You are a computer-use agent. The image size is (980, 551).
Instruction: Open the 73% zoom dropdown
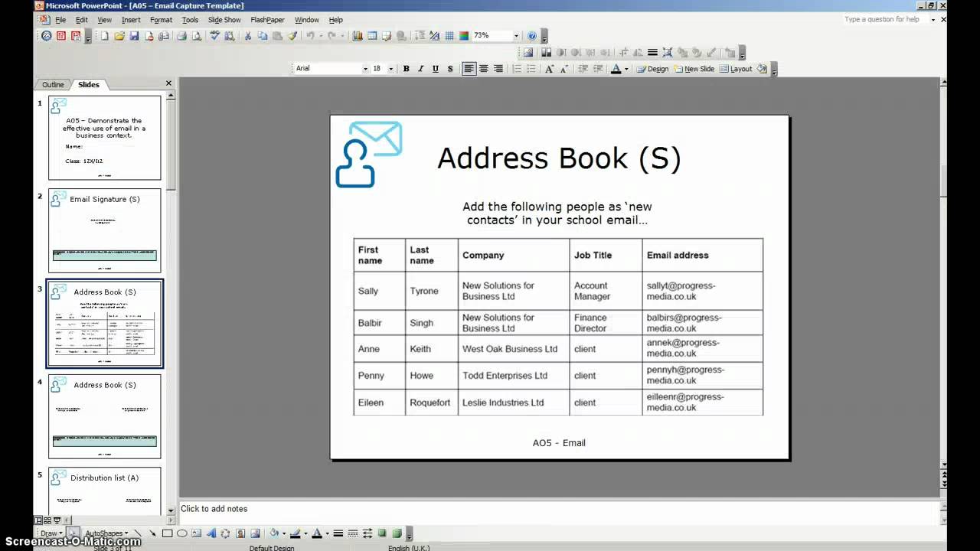(516, 35)
